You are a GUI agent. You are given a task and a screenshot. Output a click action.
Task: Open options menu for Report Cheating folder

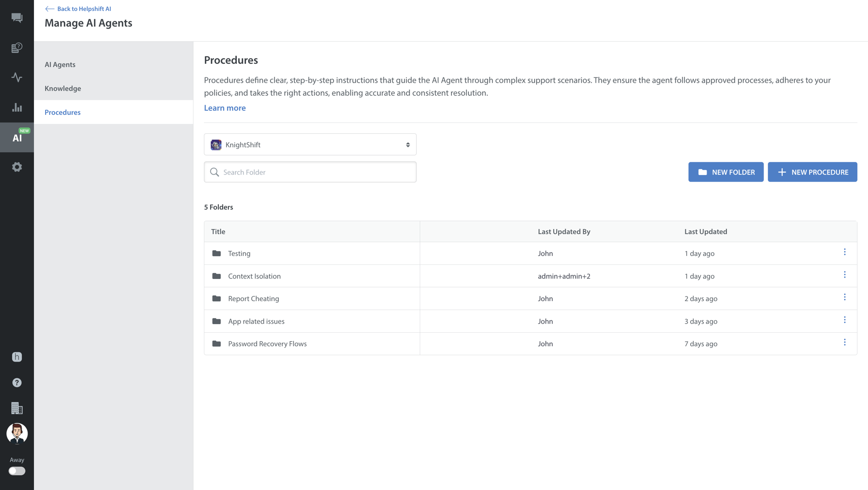844,297
